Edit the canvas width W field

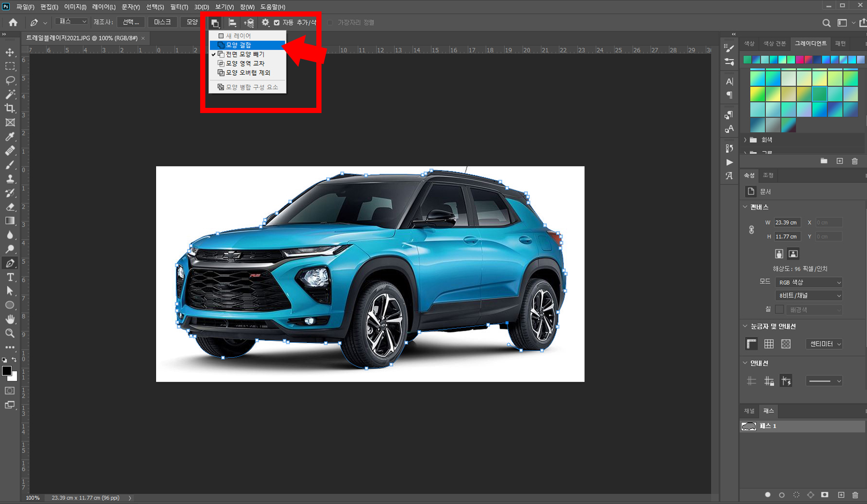pyautogui.click(x=787, y=222)
